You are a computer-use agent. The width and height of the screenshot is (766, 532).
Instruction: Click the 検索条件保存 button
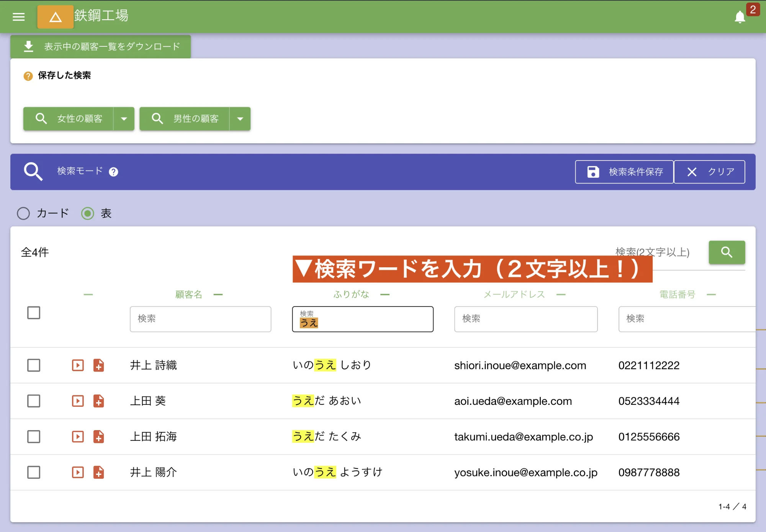point(624,172)
